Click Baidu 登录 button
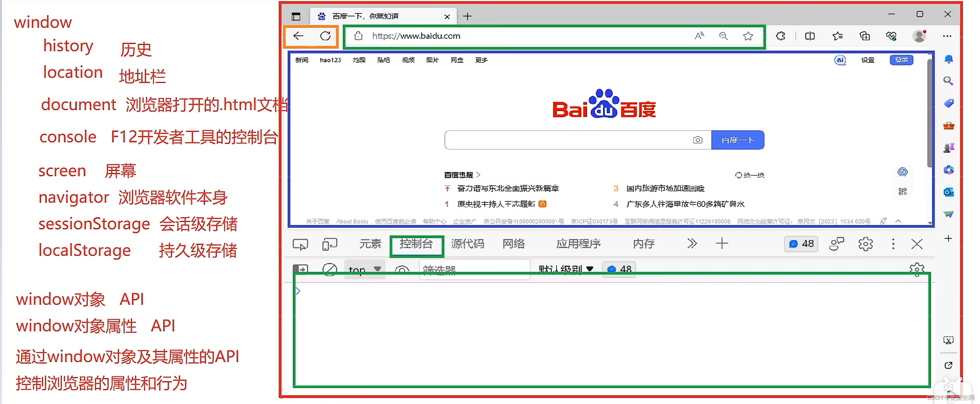The image size is (980, 404). click(x=901, y=60)
